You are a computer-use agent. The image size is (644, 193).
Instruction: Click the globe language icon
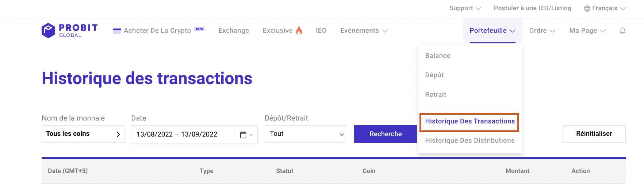(587, 8)
